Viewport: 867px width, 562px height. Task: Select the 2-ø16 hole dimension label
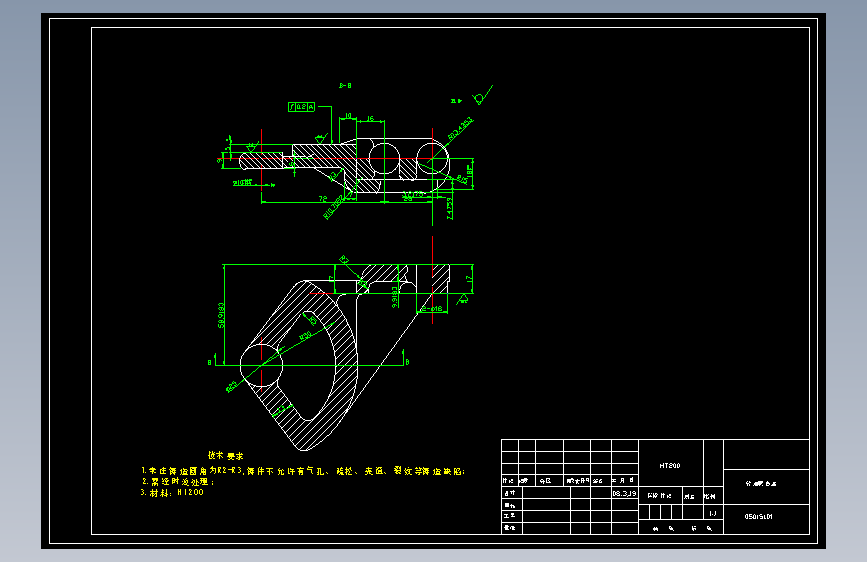(432, 309)
